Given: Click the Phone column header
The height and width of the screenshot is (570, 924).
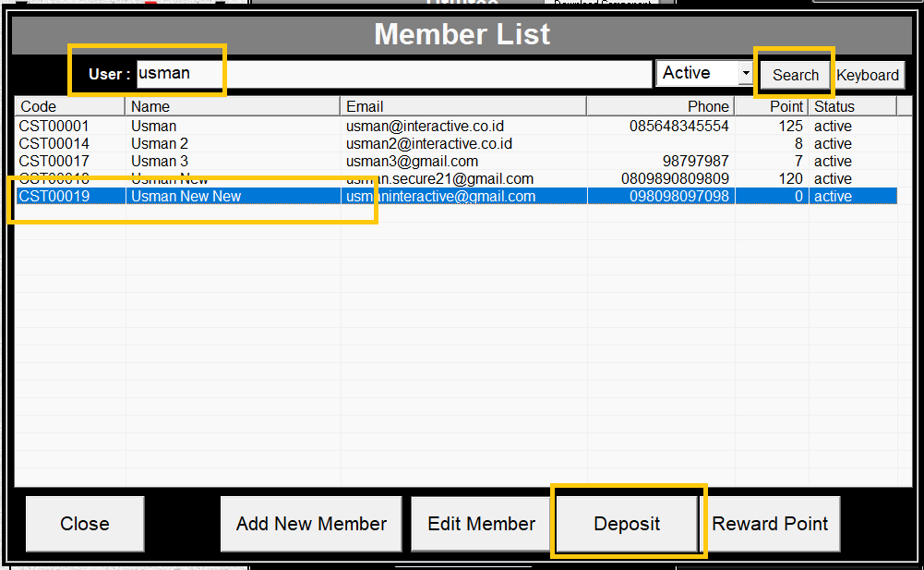Looking at the screenshot, I should [x=660, y=106].
